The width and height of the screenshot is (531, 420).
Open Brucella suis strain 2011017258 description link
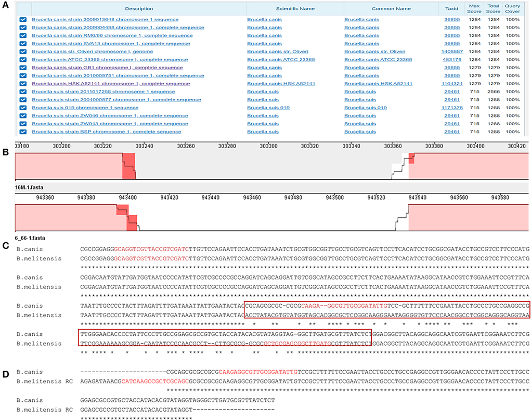(x=103, y=91)
